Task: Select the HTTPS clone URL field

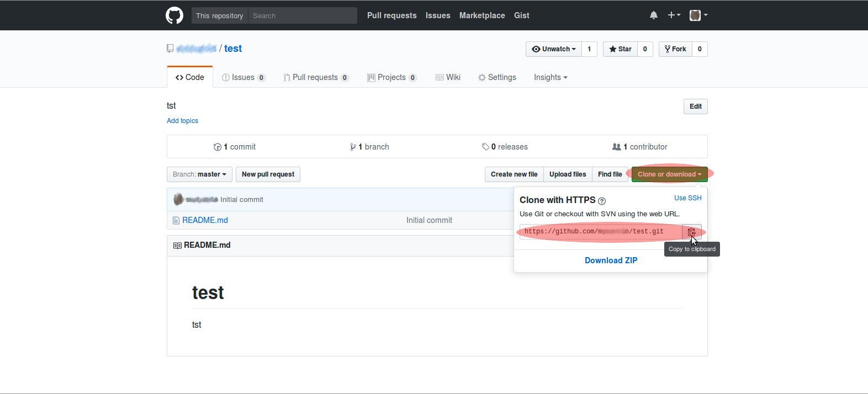Action: point(601,232)
